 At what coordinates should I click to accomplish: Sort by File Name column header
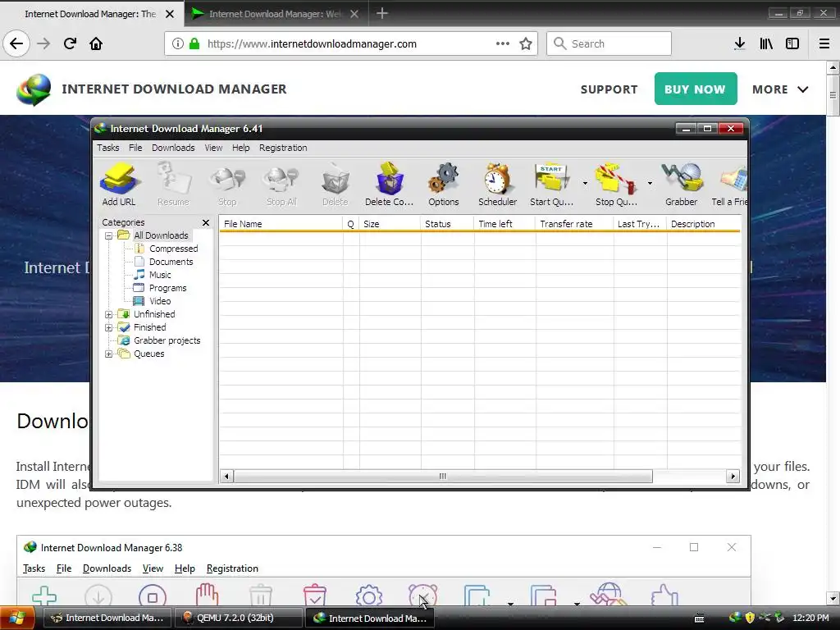point(281,224)
